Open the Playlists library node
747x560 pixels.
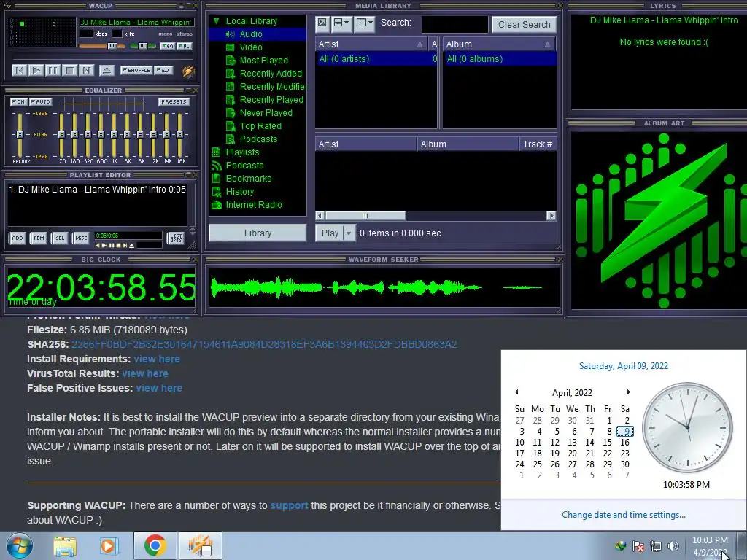pos(242,152)
